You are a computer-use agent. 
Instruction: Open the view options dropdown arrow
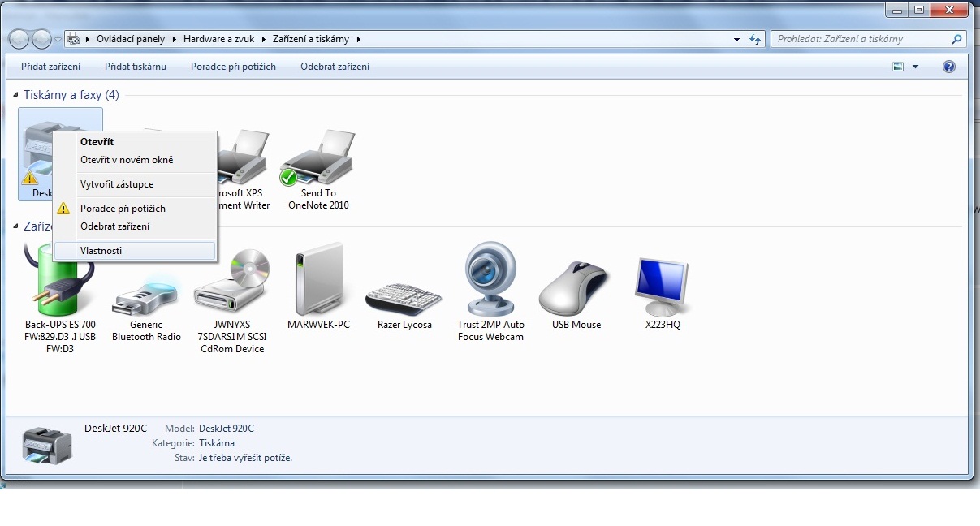pyautogui.click(x=916, y=67)
